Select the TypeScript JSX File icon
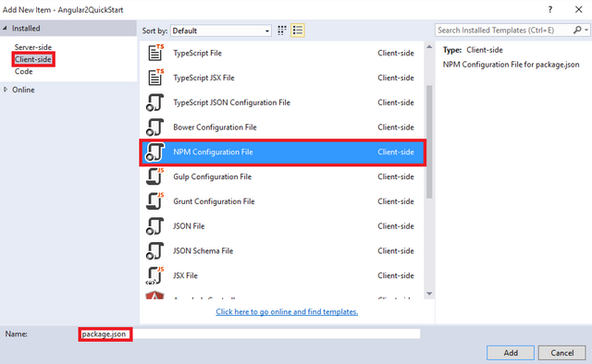The height and width of the screenshot is (364, 592). pyautogui.click(x=155, y=78)
